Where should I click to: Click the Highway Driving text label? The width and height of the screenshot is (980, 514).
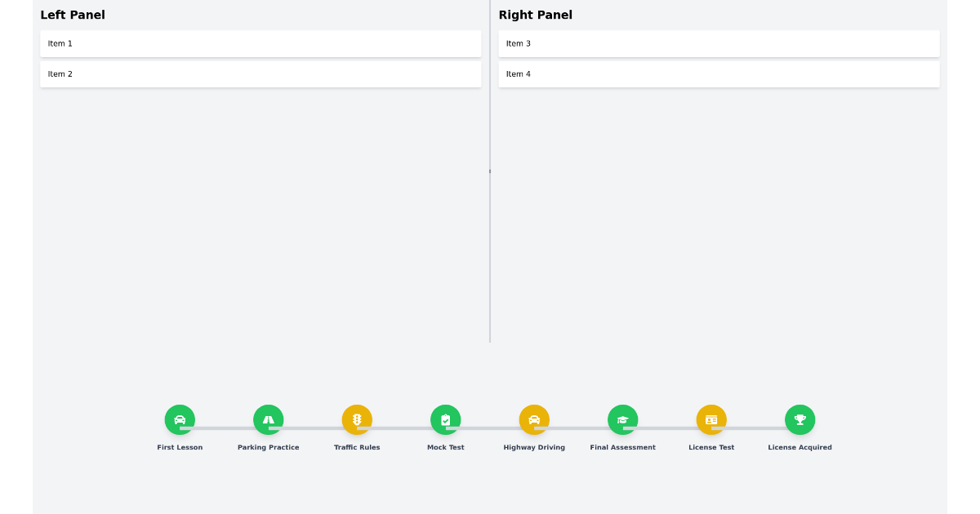534,447
